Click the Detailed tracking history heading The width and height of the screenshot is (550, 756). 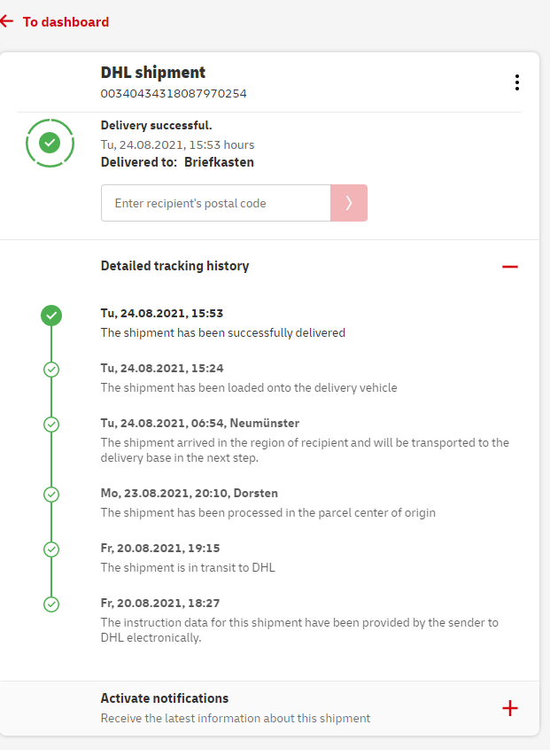174,266
